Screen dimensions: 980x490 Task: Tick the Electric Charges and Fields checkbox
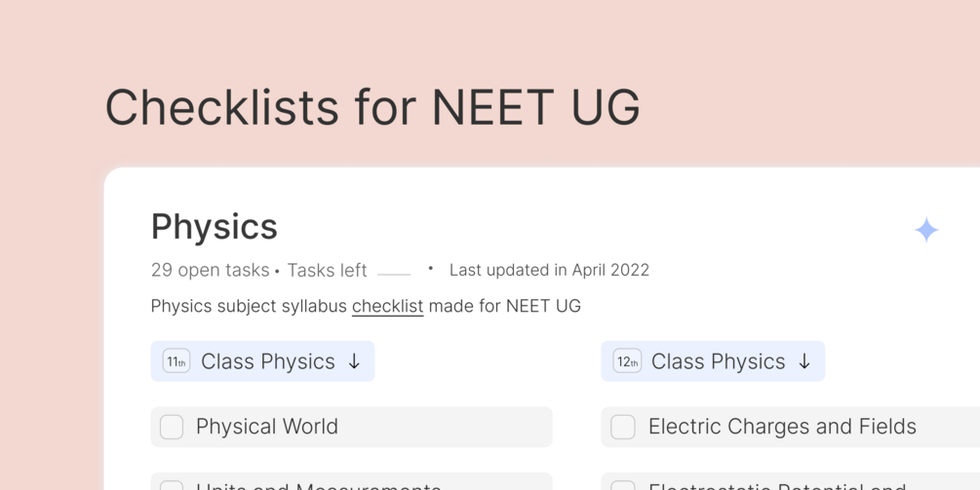click(623, 427)
